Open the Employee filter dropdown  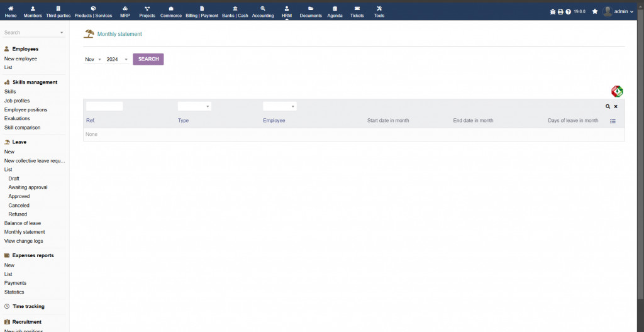[280, 106]
